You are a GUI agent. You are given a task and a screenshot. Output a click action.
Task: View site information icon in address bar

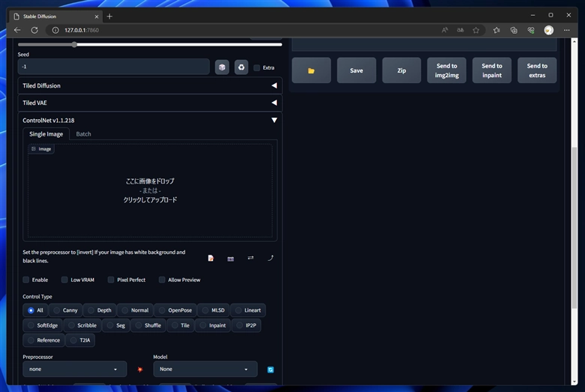point(55,30)
